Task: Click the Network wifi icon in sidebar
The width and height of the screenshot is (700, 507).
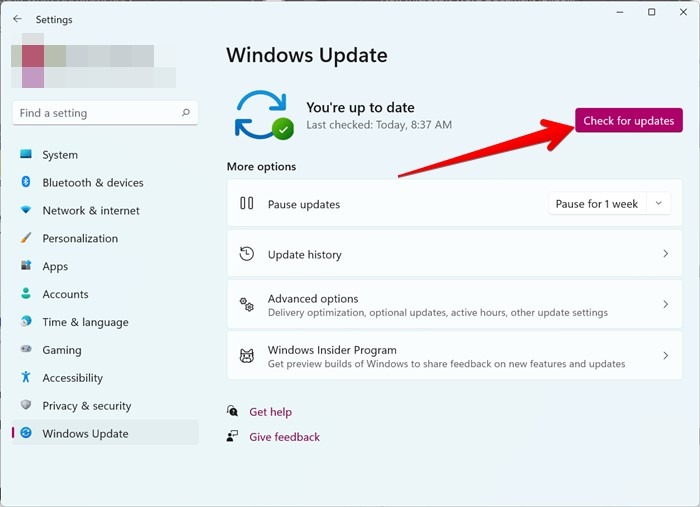Action: 26,210
